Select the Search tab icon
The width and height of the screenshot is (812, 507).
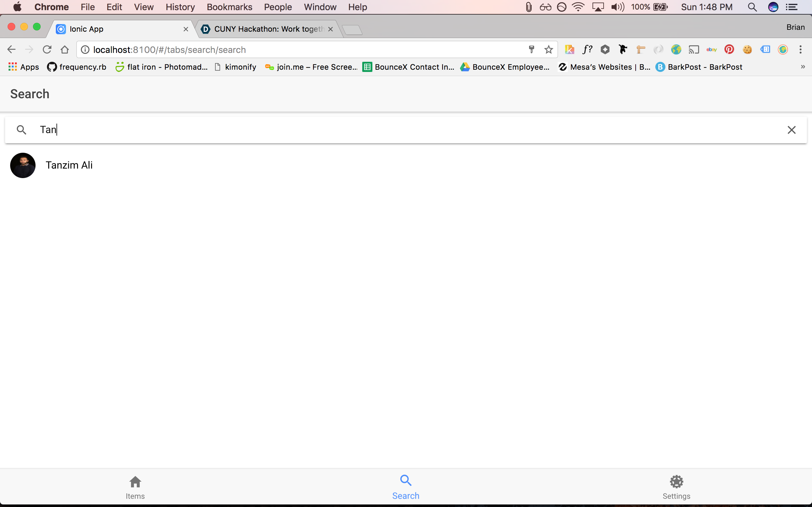[x=406, y=480]
